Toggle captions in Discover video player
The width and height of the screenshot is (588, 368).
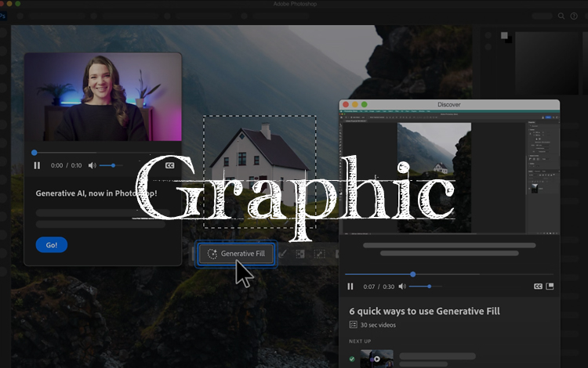coord(538,287)
